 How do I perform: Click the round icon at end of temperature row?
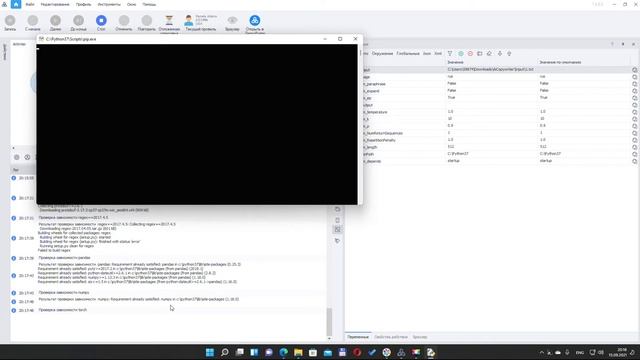pos(635,112)
